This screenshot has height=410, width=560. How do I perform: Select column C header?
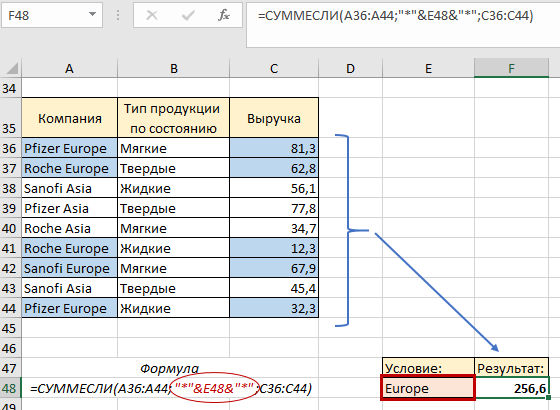pyautogui.click(x=274, y=68)
